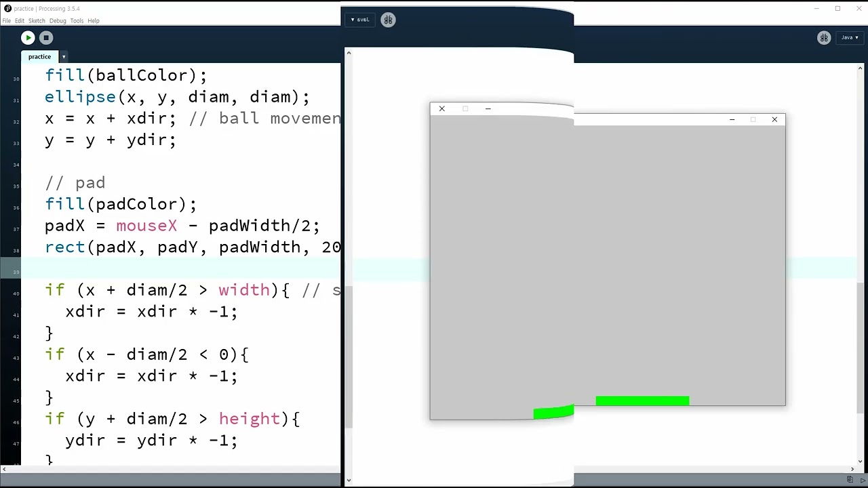Open the tab options arrow beside practice
868x488 pixels.
click(64, 57)
